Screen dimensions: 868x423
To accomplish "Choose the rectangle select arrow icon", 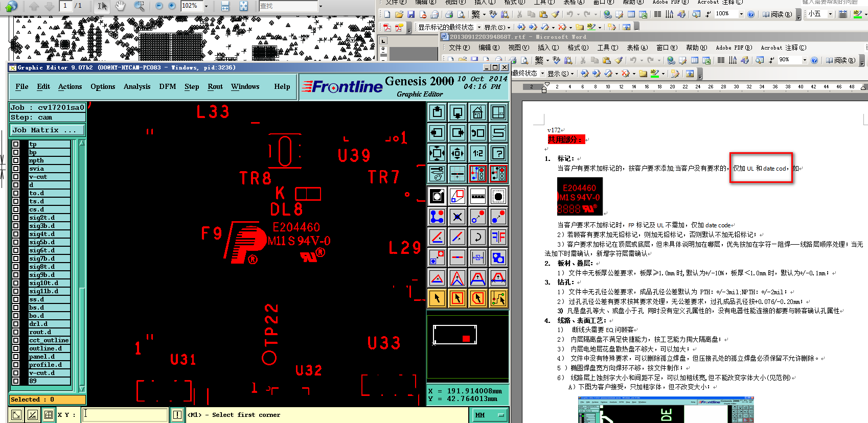I will (458, 298).
